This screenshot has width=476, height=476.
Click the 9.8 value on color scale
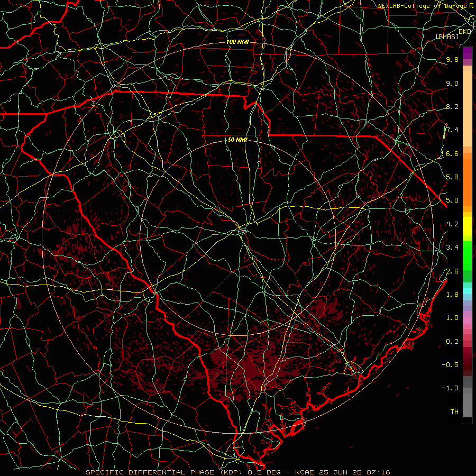click(x=452, y=59)
